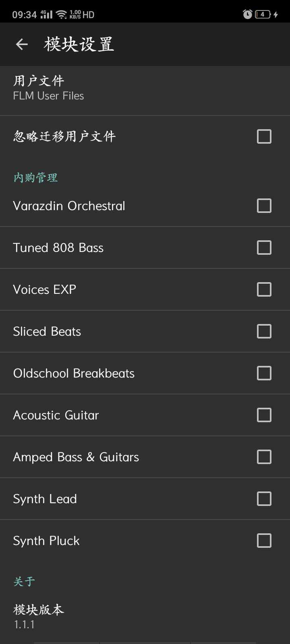Enable the Synth Lead checkbox
Viewport: 290px width, 644px height.
264,499
